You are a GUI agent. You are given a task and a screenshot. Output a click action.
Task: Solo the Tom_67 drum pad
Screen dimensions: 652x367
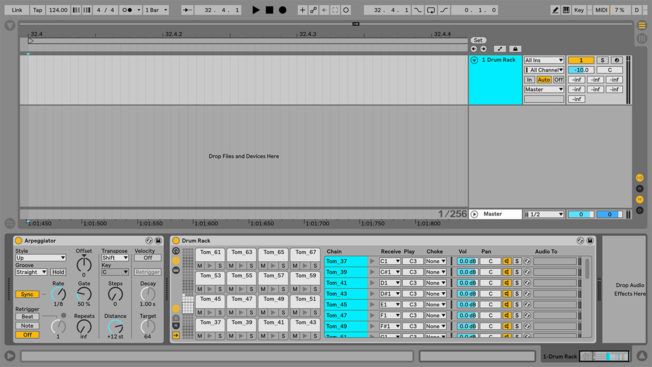point(315,266)
